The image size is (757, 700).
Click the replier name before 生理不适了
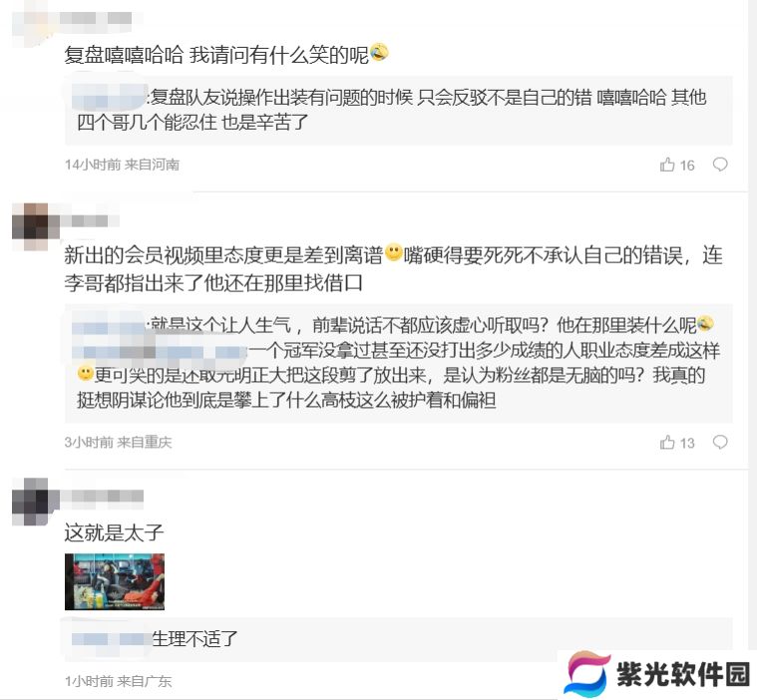tap(111, 639)
